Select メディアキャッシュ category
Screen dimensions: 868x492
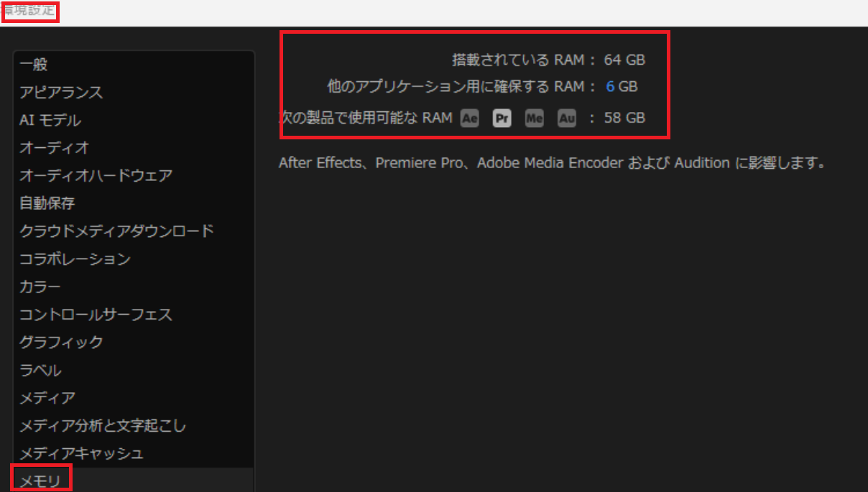[82, 454]
